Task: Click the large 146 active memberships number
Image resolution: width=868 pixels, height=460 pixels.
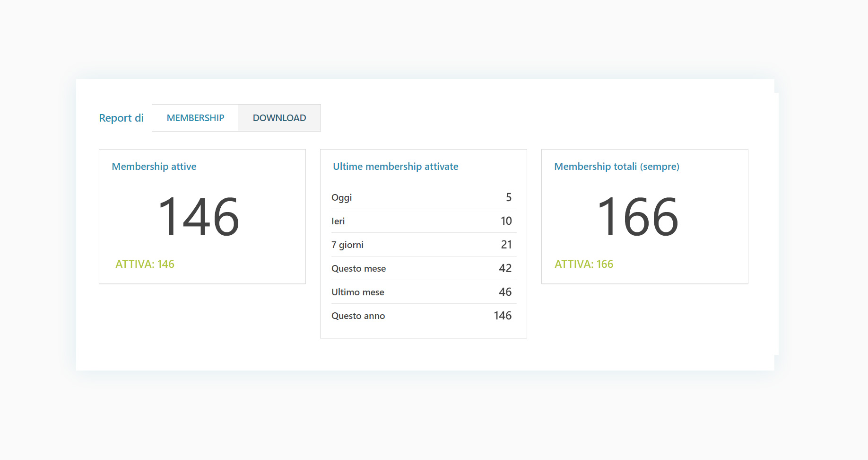Action: coord(199,217)
